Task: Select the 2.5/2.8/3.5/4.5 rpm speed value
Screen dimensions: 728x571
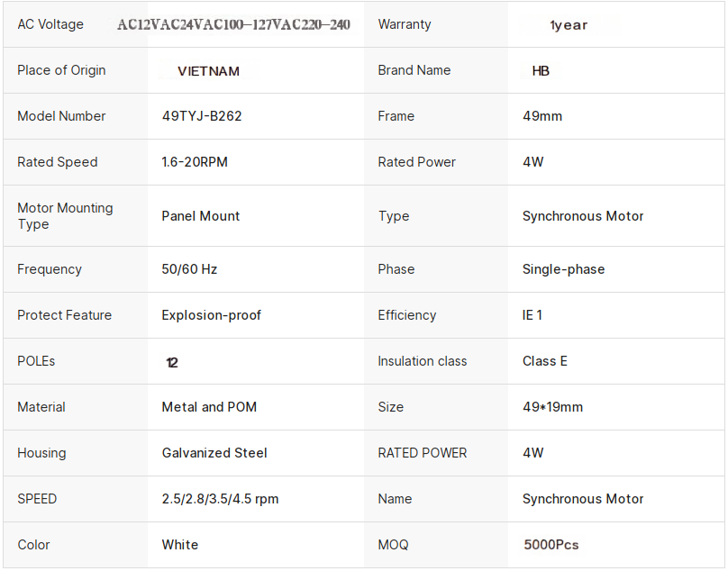Action: (220, 499)
